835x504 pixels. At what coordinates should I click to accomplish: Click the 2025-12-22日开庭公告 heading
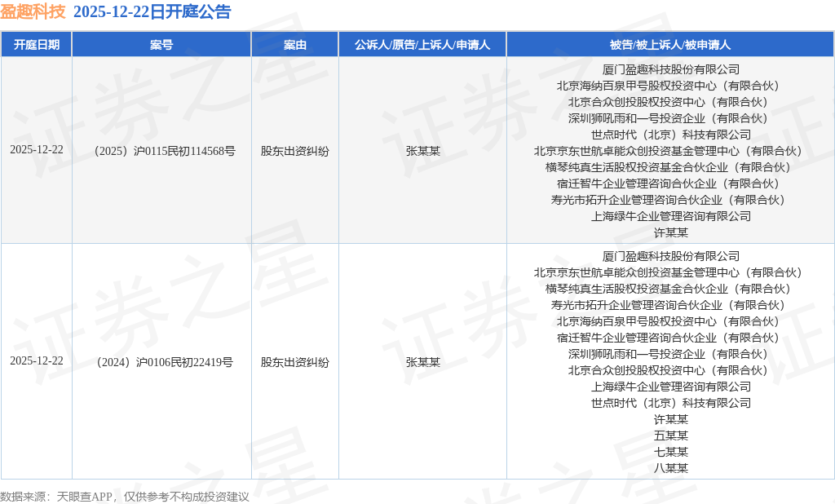coord(152,11)
